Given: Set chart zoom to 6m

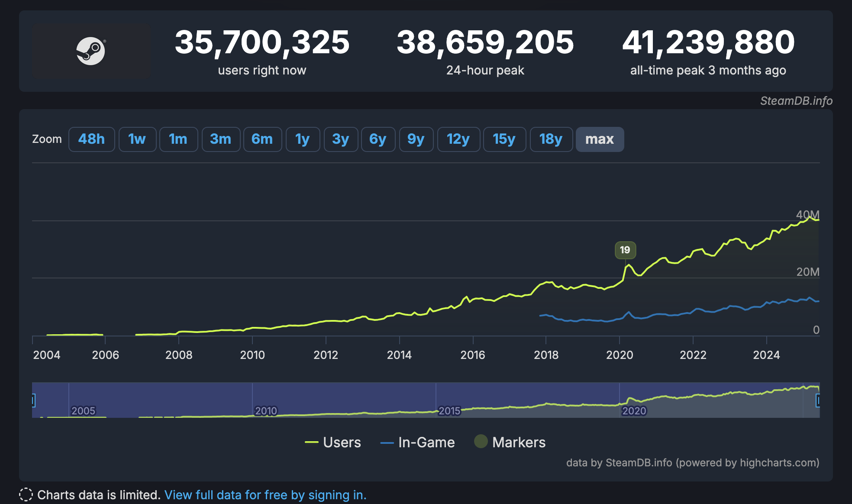Looking at the screenshot, I should click(x=262, y=139).
